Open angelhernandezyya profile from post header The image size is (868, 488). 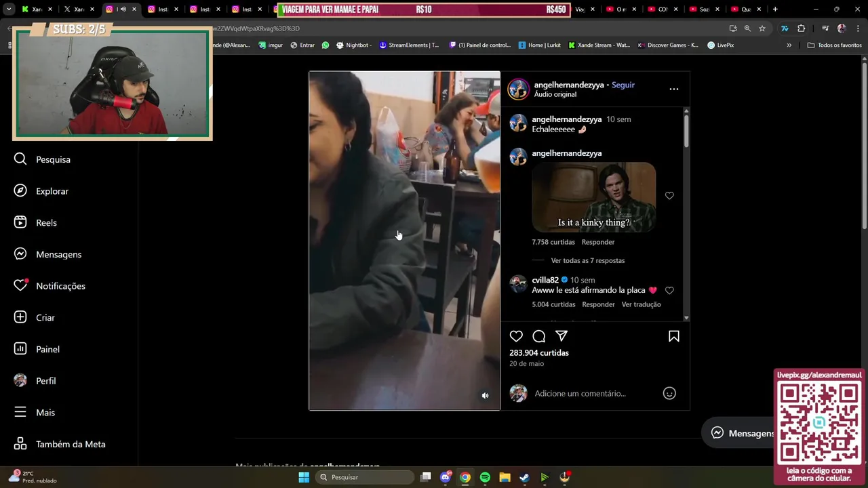click(x=569, y=85)
